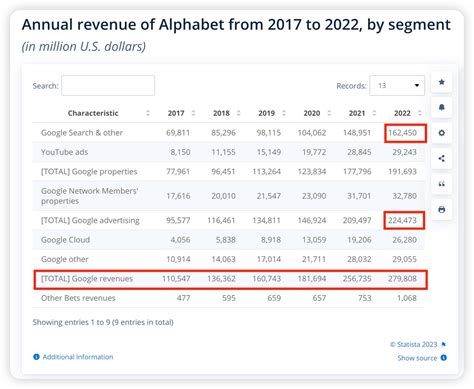Toggle sorting on the 2019 column
The image size is (474, 389).
click(x=284, y=113)
